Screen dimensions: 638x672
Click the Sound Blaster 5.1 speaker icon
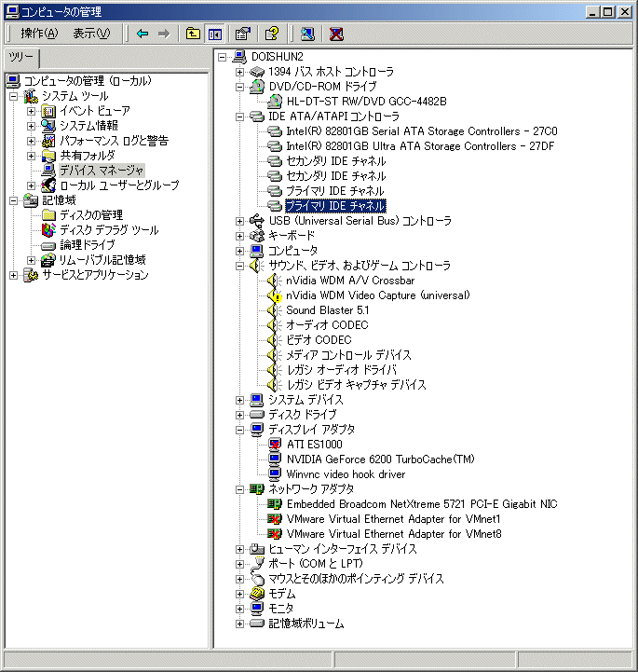pyautogui.click(x=275, y=310)
